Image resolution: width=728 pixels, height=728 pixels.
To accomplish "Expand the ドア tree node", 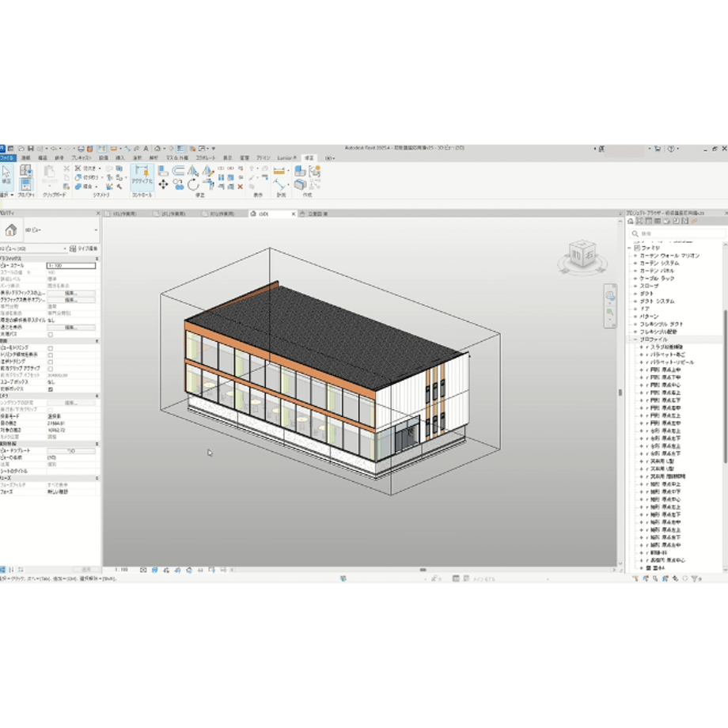I will tap(635, 309).
